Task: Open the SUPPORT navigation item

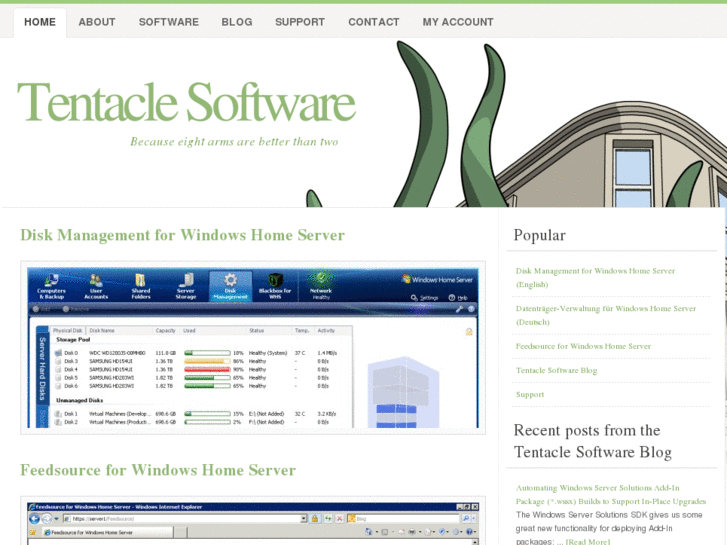Action: [300, 22]
